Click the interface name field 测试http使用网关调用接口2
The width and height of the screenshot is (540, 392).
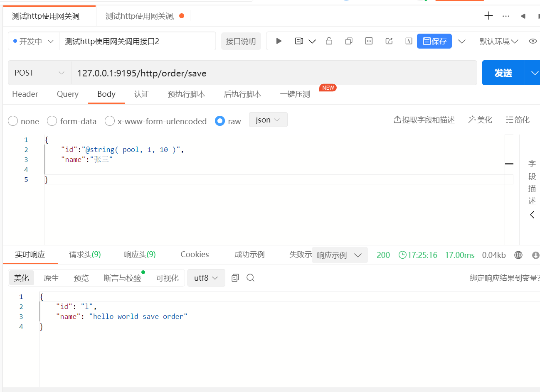coord(138,41)
